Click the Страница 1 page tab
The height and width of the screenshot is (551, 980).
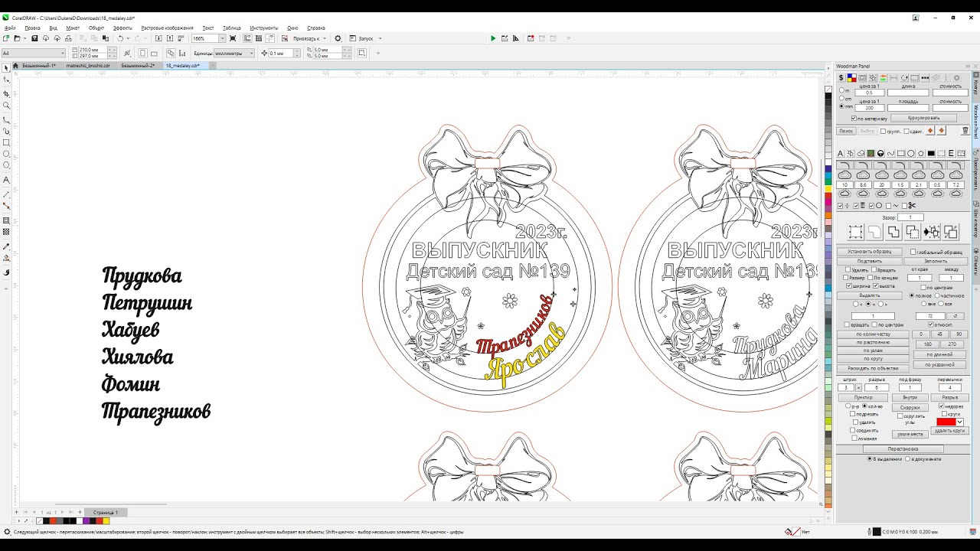coord(106,512)
